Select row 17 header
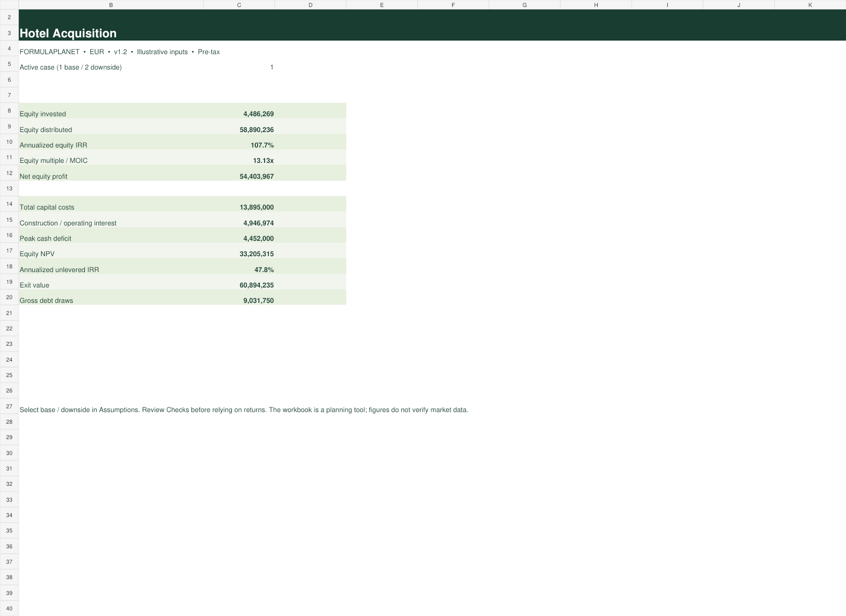This screenshot has width=846, height=616. click(9, 251)
